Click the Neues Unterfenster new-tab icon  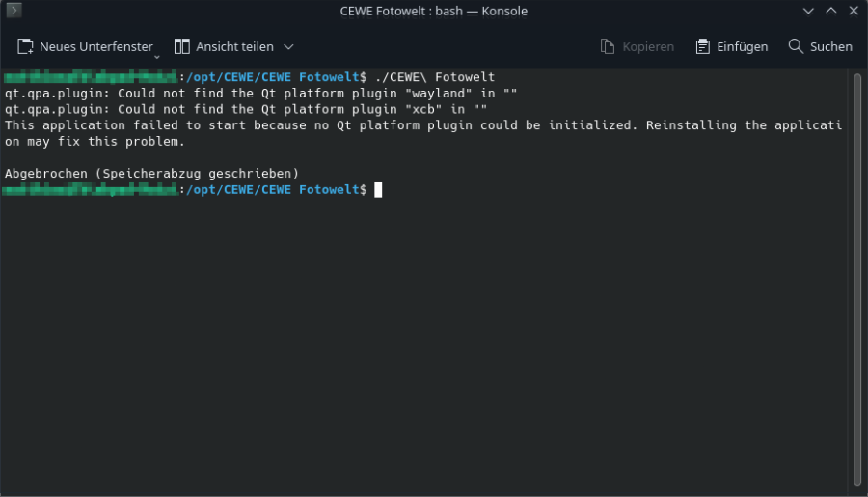coord(26,46)
